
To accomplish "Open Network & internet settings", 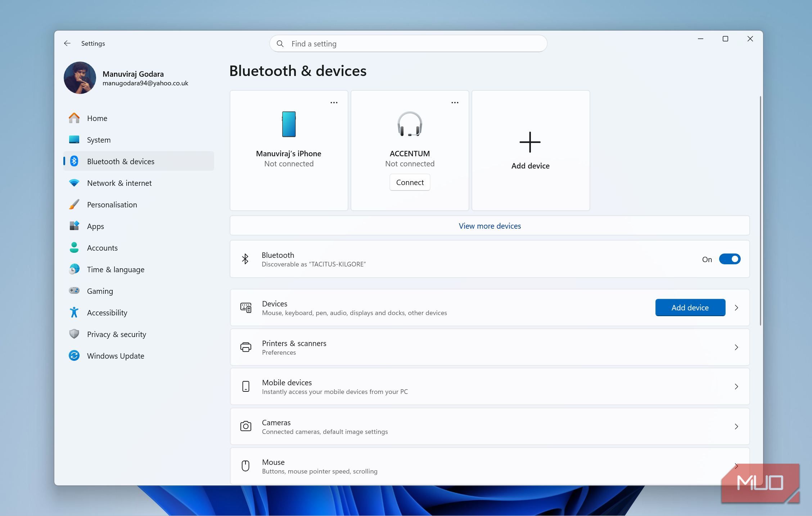I will [x=139, y=183].
